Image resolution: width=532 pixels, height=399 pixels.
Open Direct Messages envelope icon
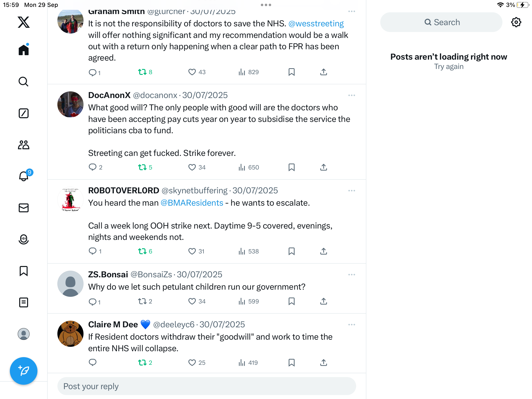click(24, 208)
